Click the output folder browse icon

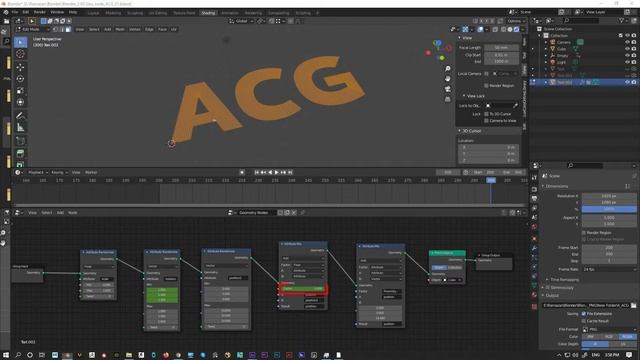tap(633, 305)
